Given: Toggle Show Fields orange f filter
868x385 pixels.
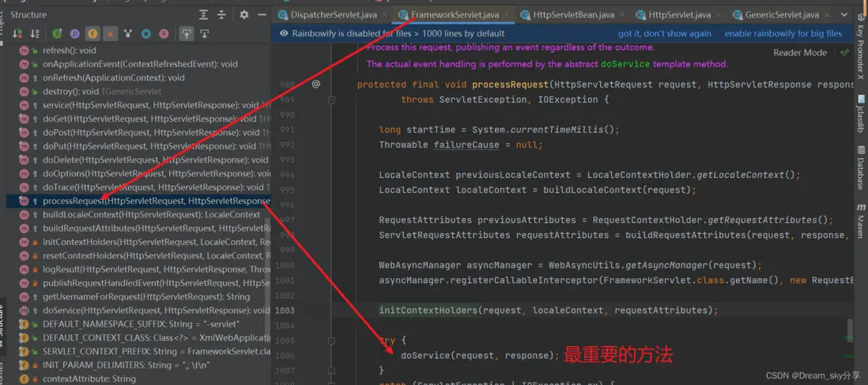Looking at the screenshot, I should pyautogui.click(x=92, y=34).
